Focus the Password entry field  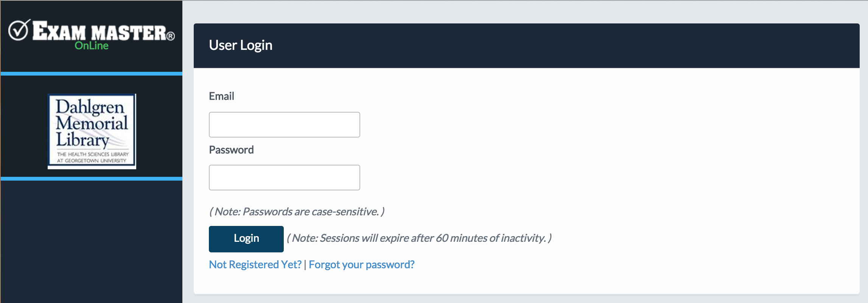pos(284,177)
